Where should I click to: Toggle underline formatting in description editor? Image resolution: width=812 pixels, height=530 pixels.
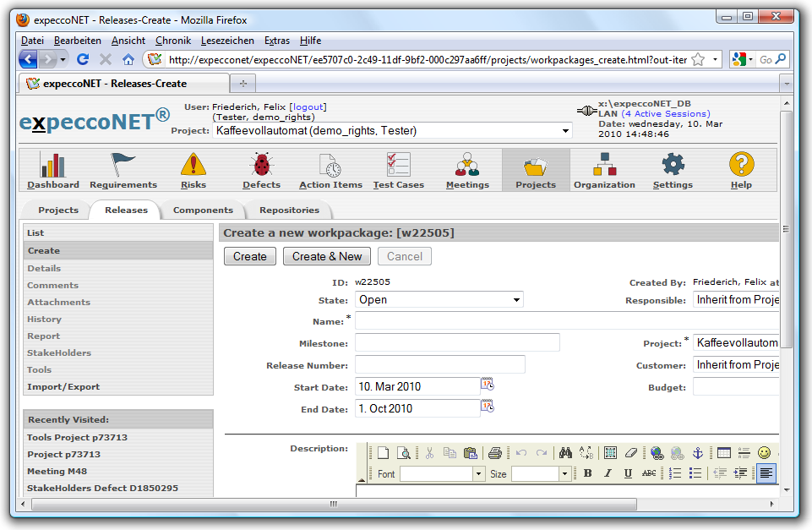[x=628, y=474]
